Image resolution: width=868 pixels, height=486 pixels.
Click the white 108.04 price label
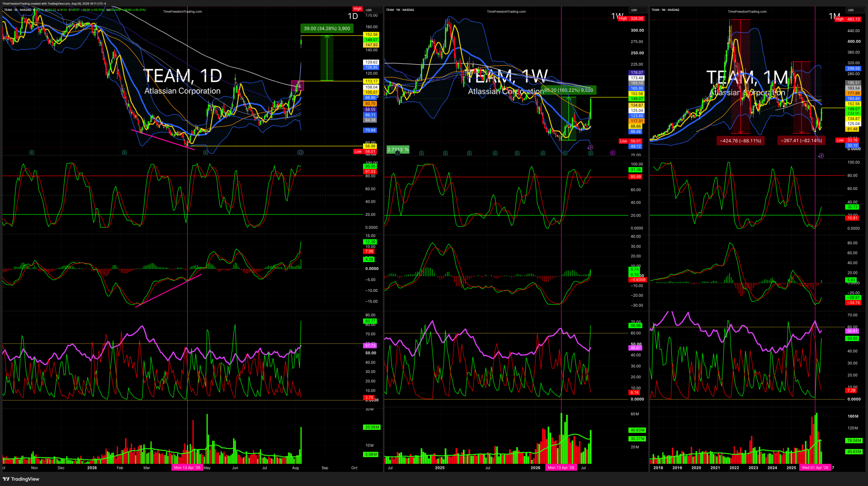tap(371, 87)
